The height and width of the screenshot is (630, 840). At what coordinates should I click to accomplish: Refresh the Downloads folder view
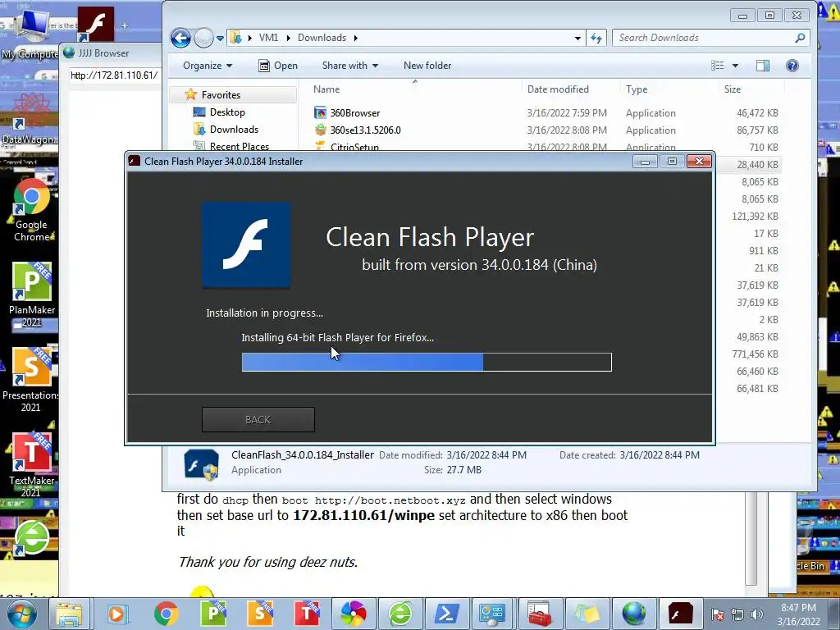click(596, 38)
